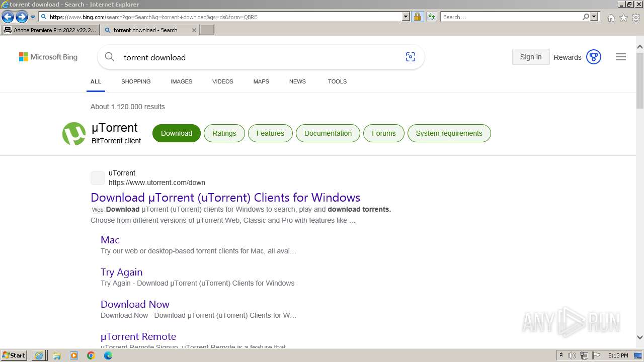Click the page scrollbar down arrow
The height and width of the screenshot is (362, 644).
pos(640,337)
